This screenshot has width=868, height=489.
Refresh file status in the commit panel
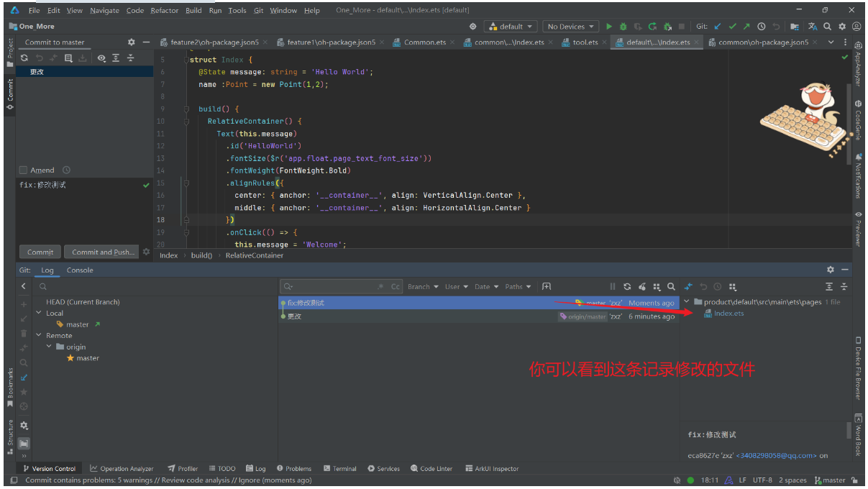(x=24, y=58)
